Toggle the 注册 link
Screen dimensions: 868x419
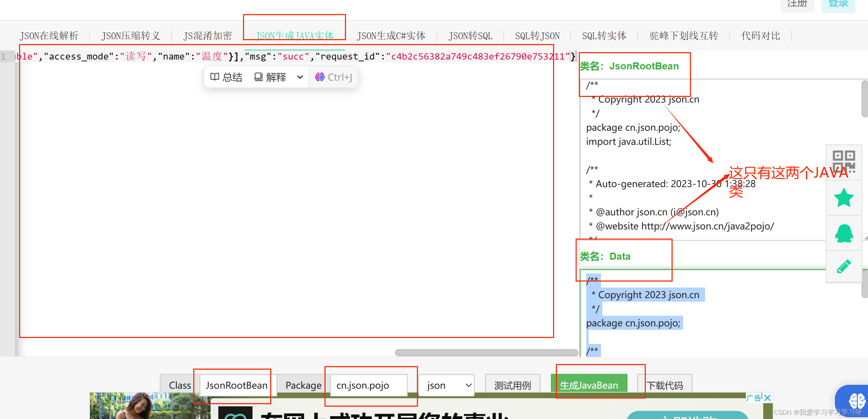coord(797,4)
